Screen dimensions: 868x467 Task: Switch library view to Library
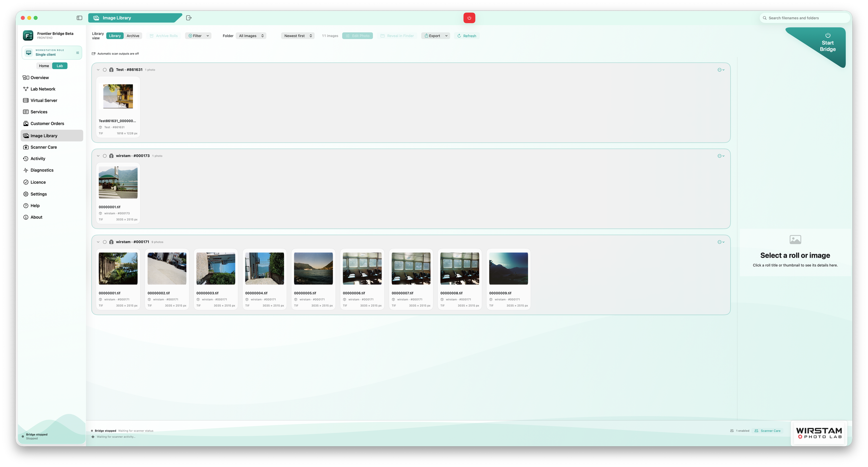(x=115, y=36)
